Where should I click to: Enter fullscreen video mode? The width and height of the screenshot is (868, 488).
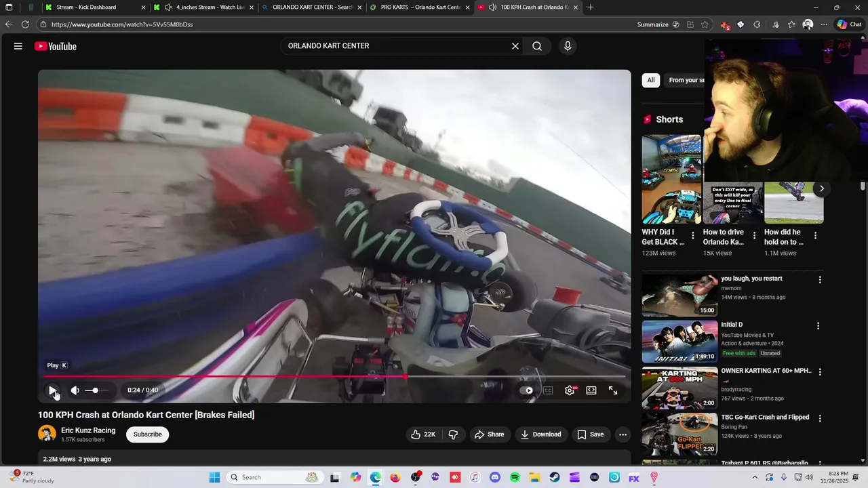pos(613,390)
